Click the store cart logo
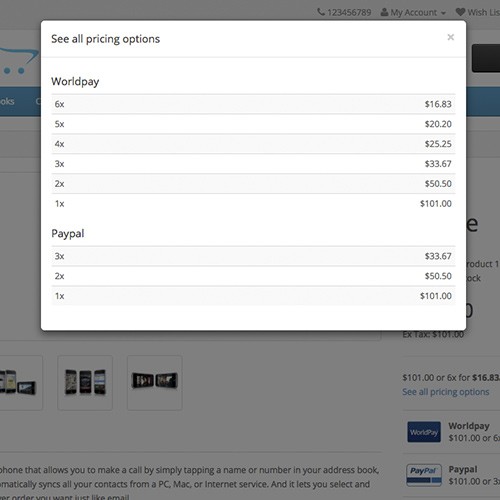This screenshot has width=500, height=500. tap(18, 61)
